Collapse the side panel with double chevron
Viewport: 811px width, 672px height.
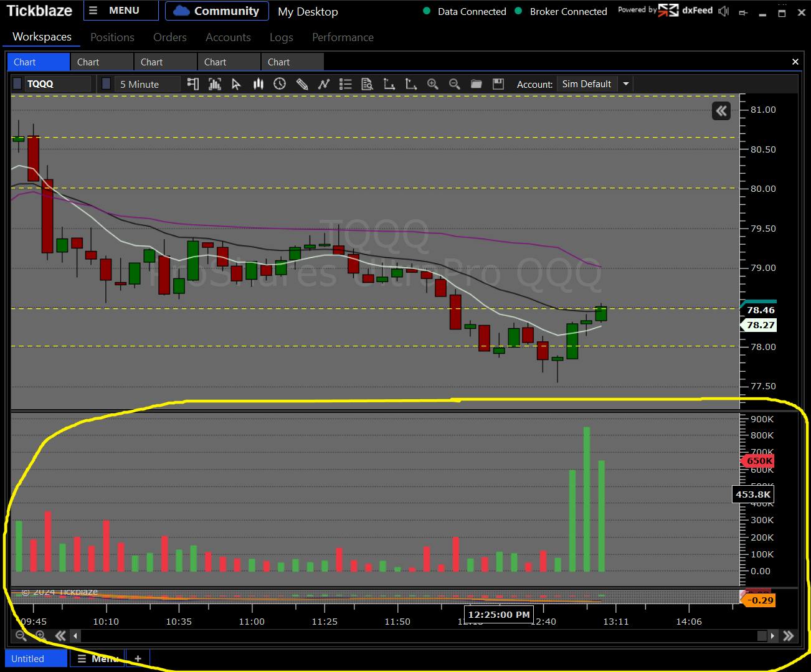(721, 111)
